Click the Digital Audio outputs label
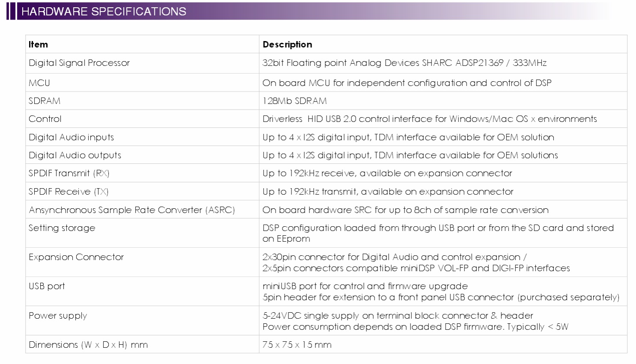 pyautogui.click(x=75, y=155)
